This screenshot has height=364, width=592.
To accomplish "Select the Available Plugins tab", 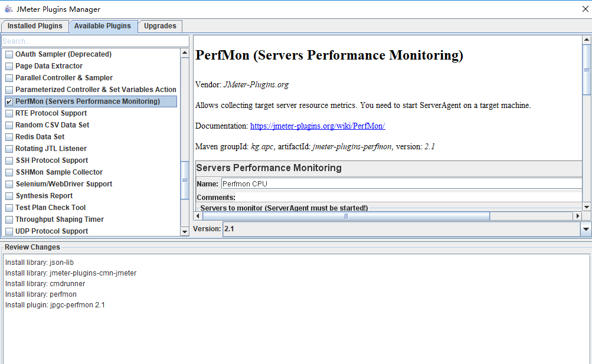I will coord(102,26).
